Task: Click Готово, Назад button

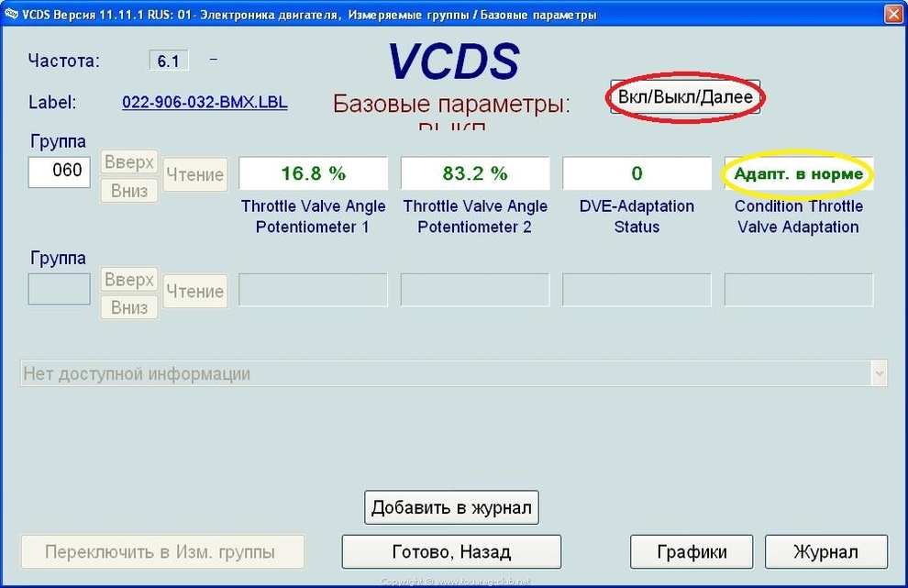Action: [x=451, y=551]
